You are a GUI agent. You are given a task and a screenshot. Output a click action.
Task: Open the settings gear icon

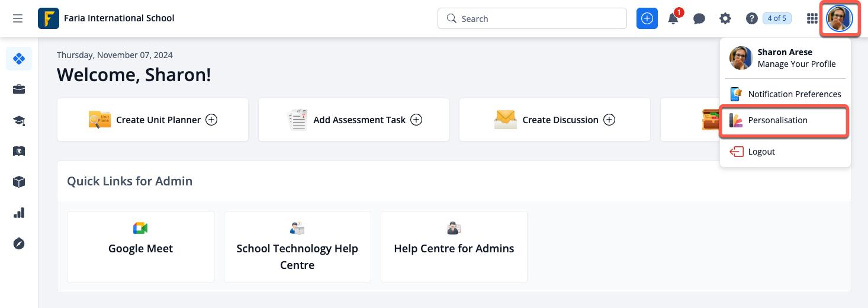pyautogui.click(x=725, y=18)
